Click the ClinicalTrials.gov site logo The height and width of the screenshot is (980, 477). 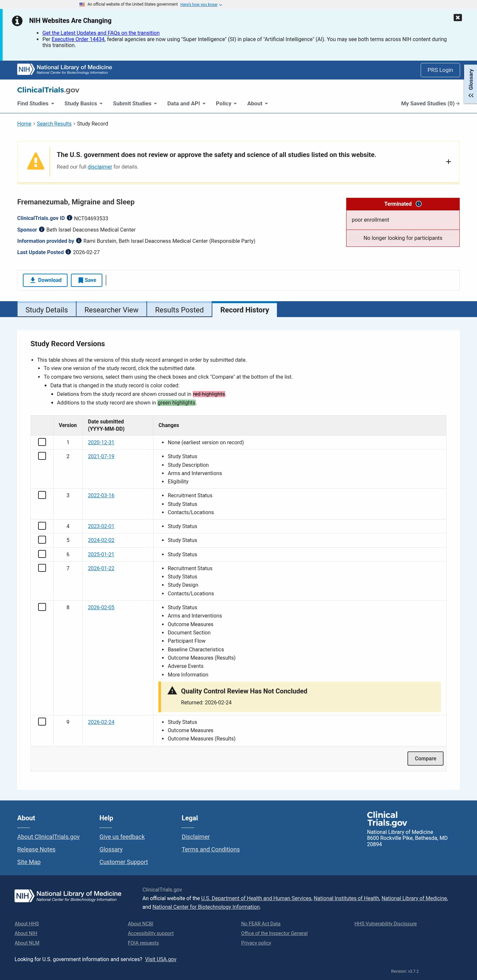point(48,90)
